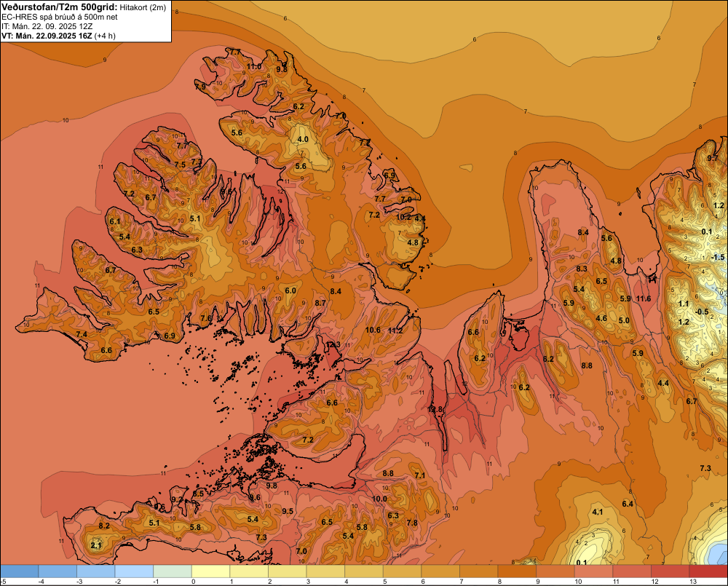Click the 11.0 temperature value
The height and width of the screenshot is (586, 728).
tap(254, 66)
